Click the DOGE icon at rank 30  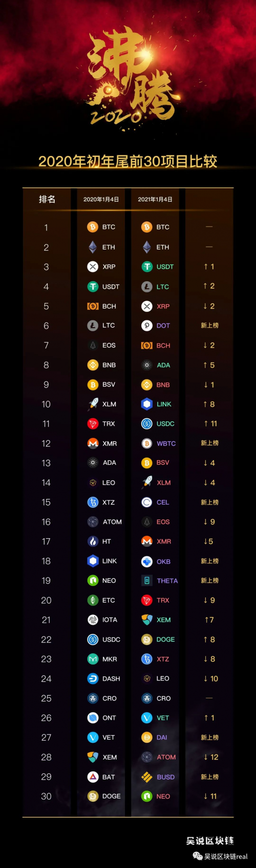coord(93,796)
